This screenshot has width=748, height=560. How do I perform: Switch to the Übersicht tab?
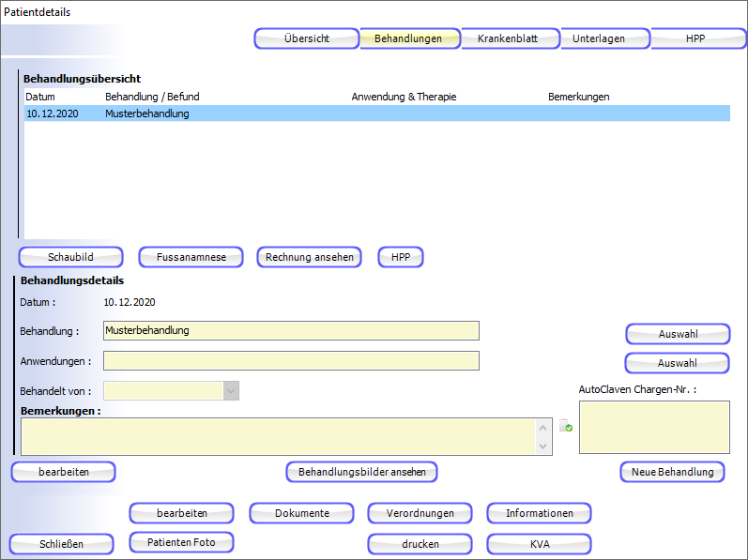pos(307,38)
